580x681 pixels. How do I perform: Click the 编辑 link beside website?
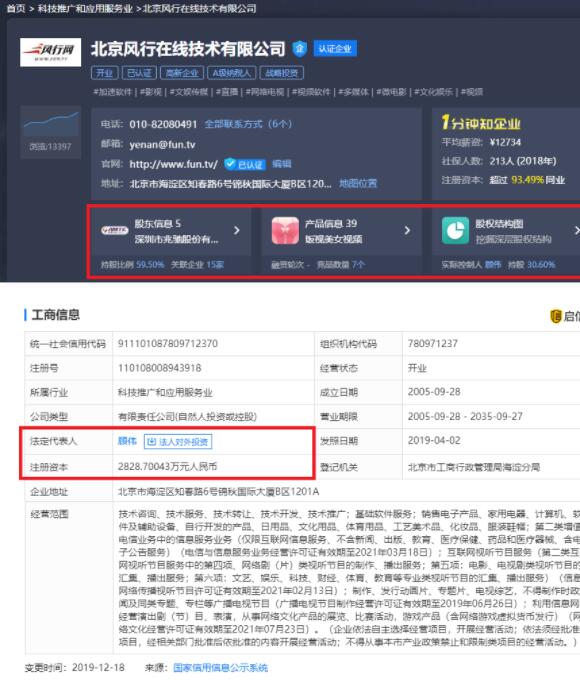(x=282, y=164)
